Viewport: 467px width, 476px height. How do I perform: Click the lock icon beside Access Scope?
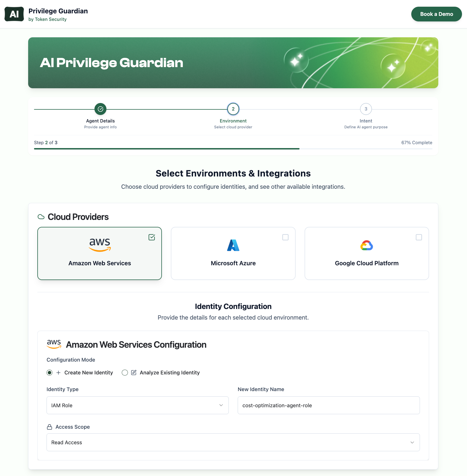tap(50, 427)
